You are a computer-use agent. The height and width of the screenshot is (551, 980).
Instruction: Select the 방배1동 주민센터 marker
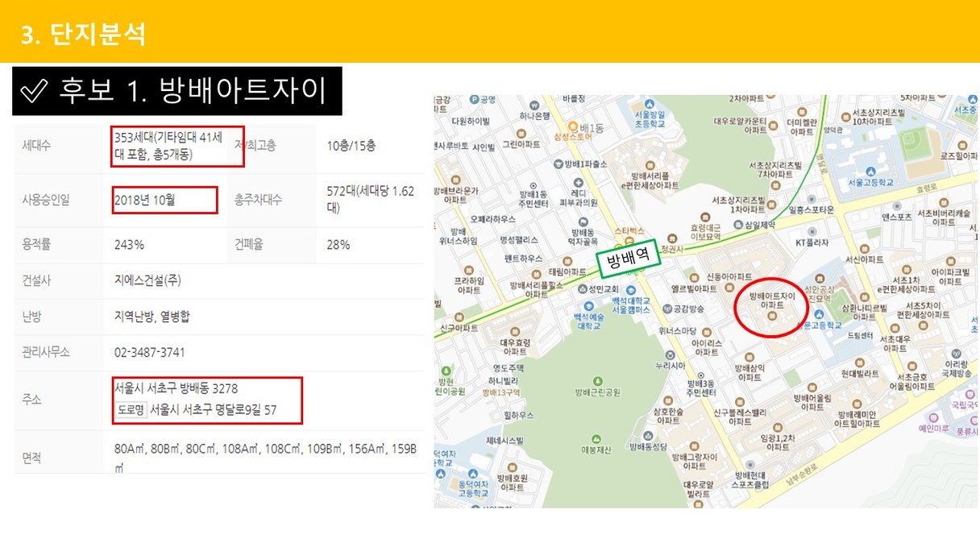coord(534,184)
